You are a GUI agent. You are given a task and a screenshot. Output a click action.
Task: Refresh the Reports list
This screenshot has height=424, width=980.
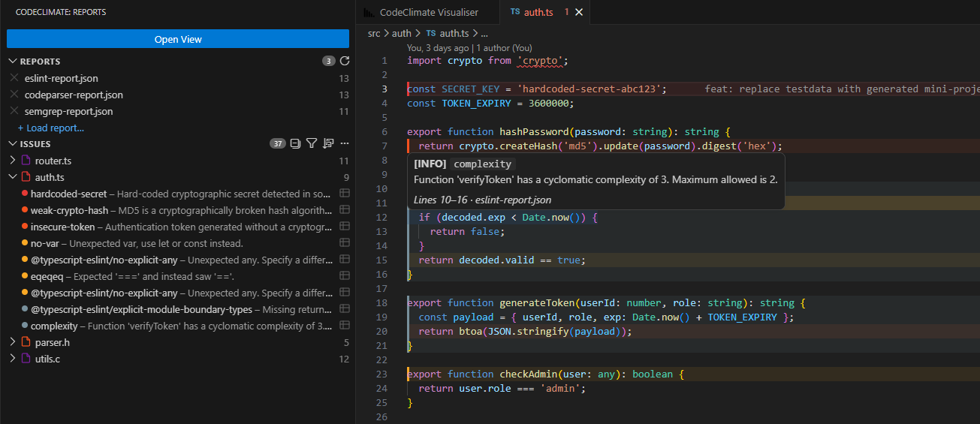(345, 61)
